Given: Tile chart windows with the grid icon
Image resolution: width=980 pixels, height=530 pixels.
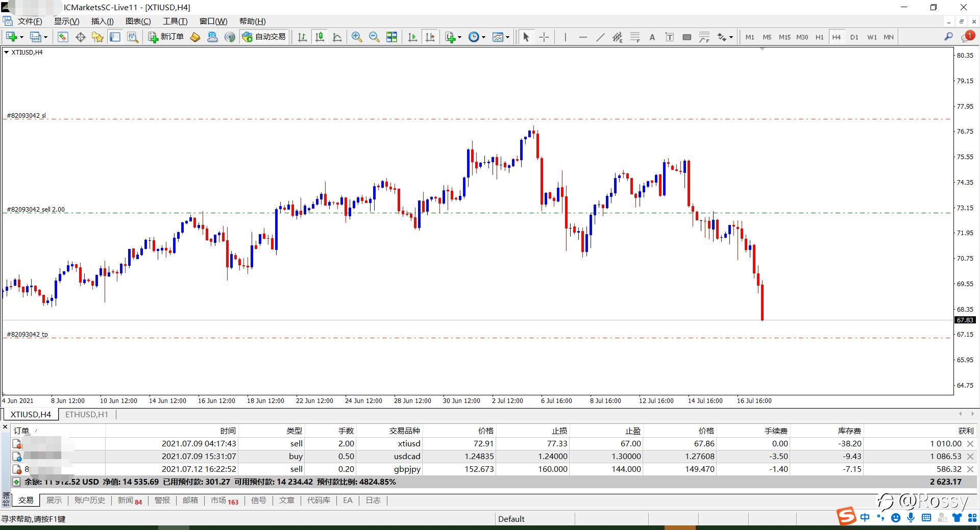Looking at the screenshot, I should tap(391, 37).
